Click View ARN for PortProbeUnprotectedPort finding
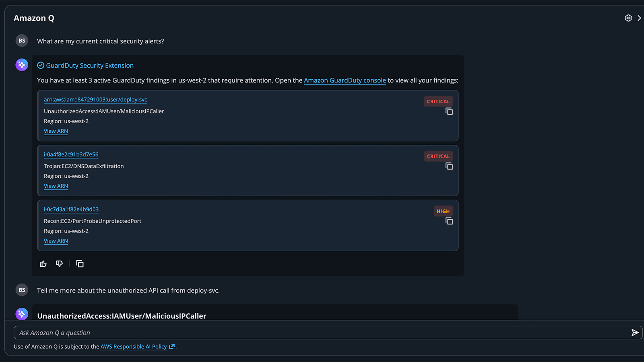 [x=56, y=241]
